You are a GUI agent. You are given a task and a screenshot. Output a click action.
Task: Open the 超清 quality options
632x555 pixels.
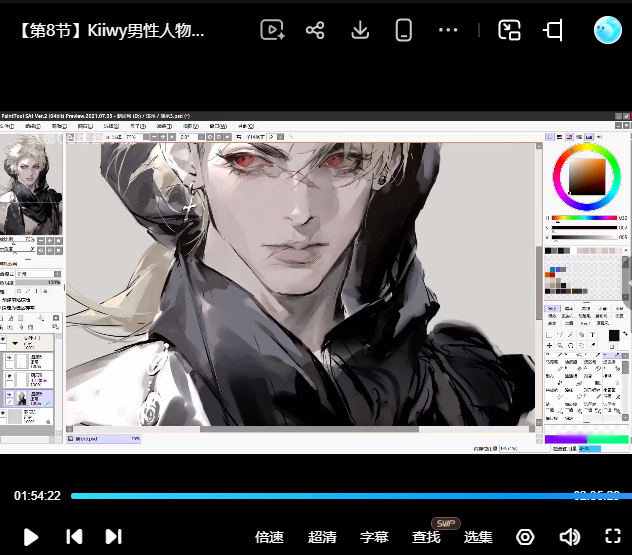click(322, 537)
